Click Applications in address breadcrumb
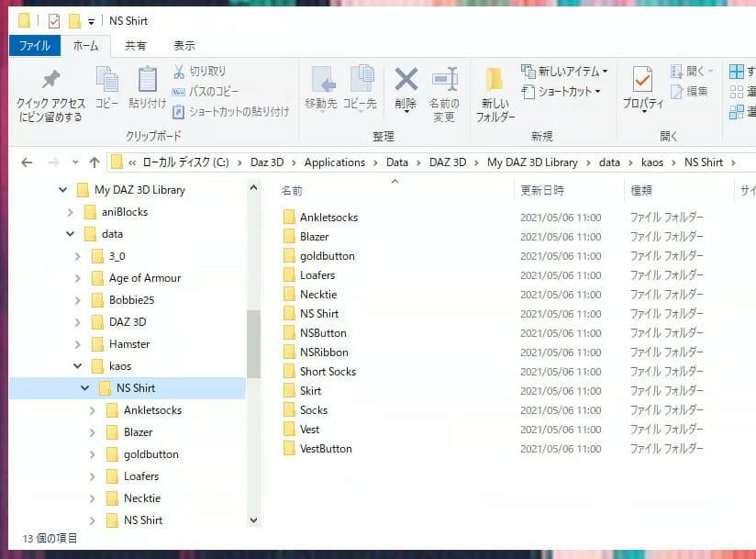The image size is (756, 559). pyautogui.click(x=335, y=162)
